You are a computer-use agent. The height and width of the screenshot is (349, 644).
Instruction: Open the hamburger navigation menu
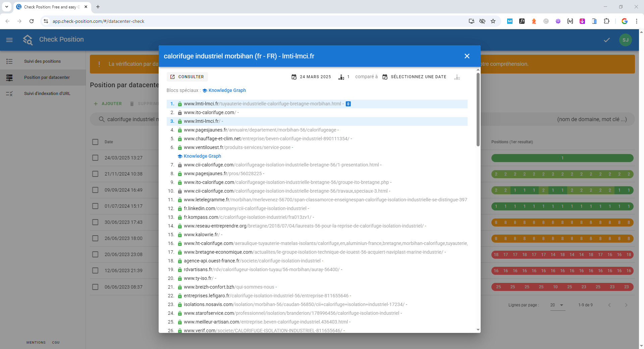(9, 40)
